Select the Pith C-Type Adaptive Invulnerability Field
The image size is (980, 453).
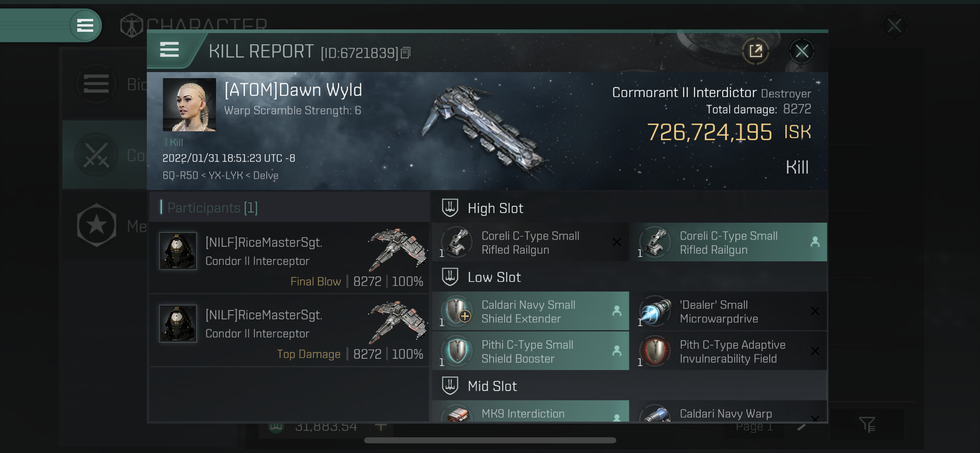[729, 351]
